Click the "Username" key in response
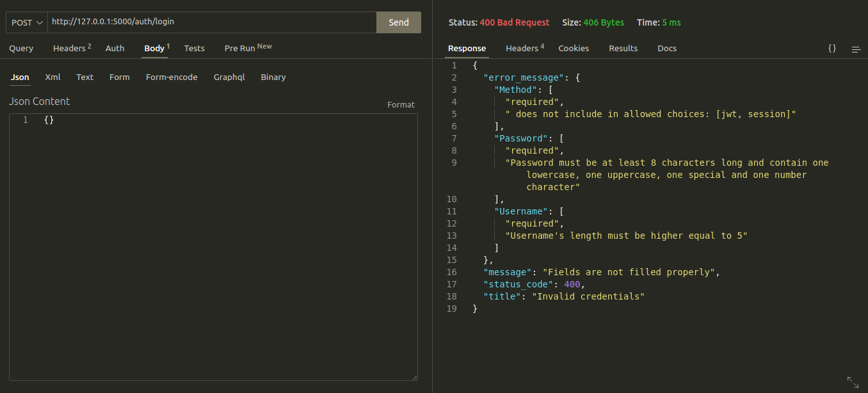 520,212
